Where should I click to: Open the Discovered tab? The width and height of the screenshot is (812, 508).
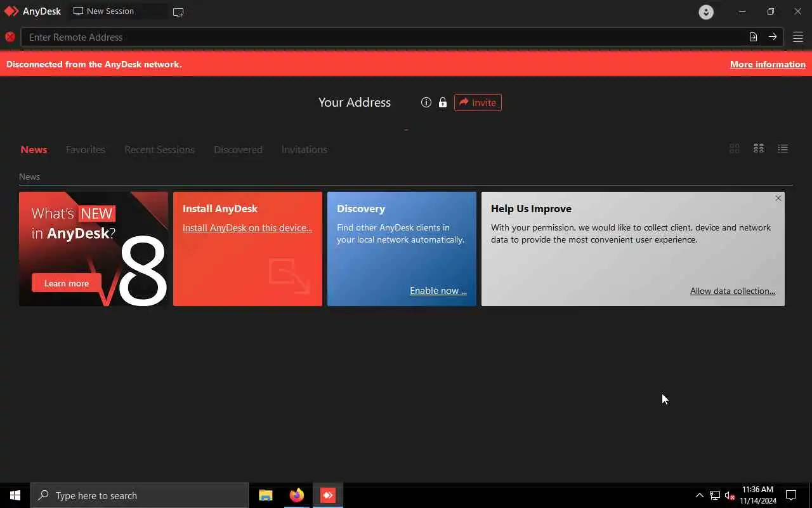pyautogui.click(x=238, y=149)
